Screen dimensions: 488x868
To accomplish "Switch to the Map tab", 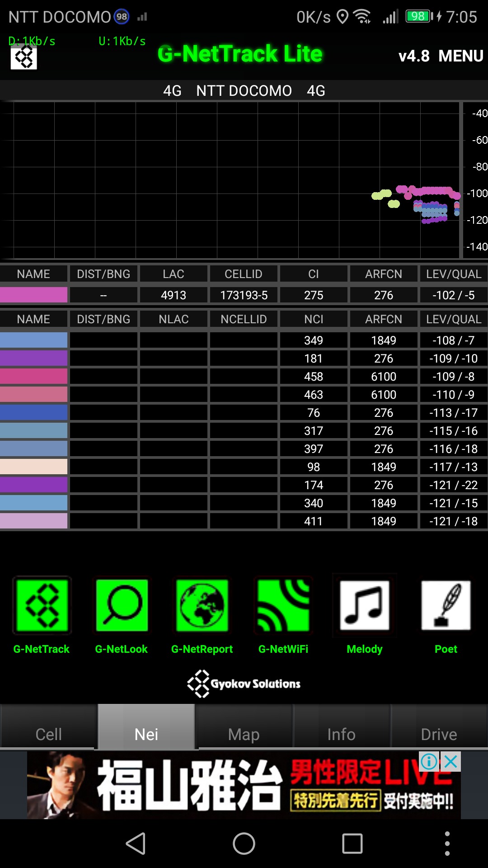I will point(244,726).
